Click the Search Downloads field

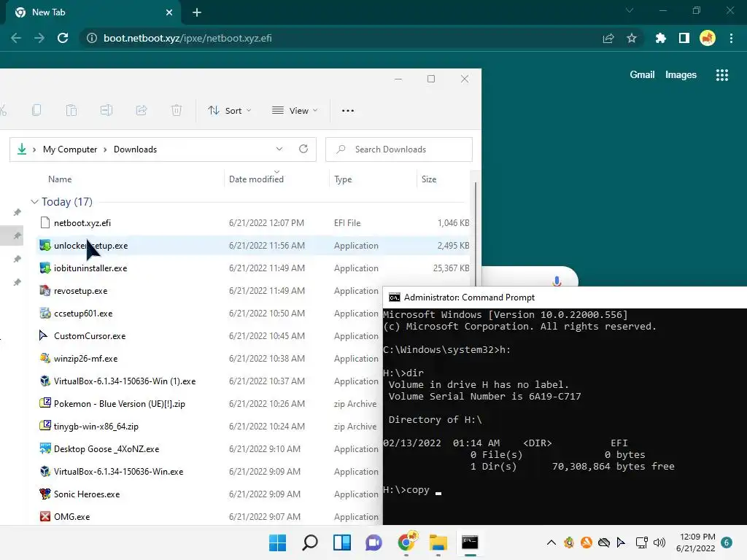click(399, 149)
